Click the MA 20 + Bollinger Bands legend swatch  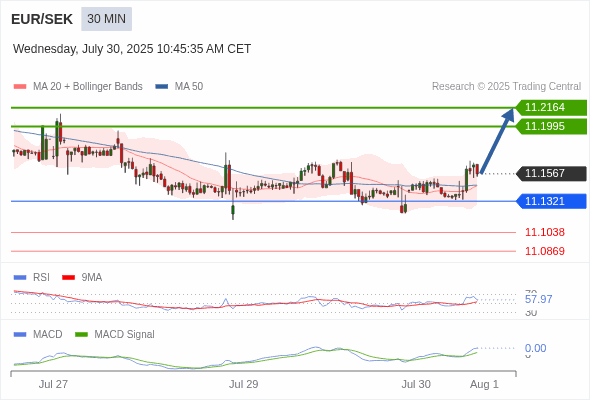tap(20, 87)
